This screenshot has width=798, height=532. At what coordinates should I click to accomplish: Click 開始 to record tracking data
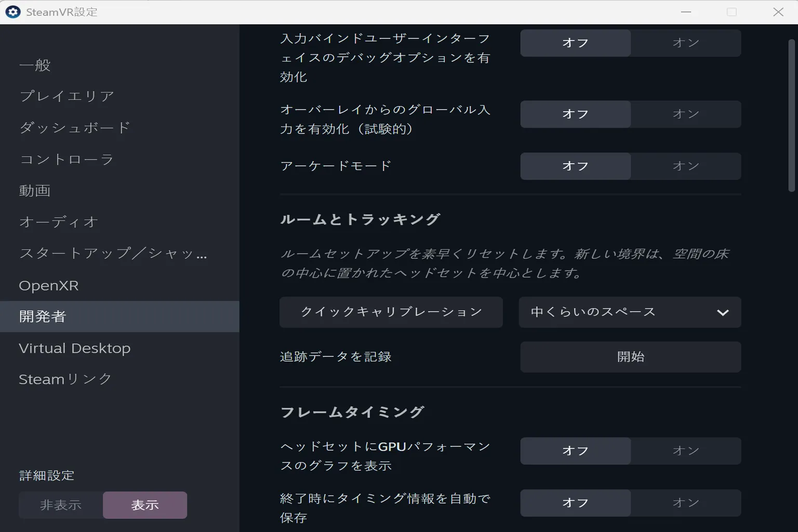tap(631, 357)
